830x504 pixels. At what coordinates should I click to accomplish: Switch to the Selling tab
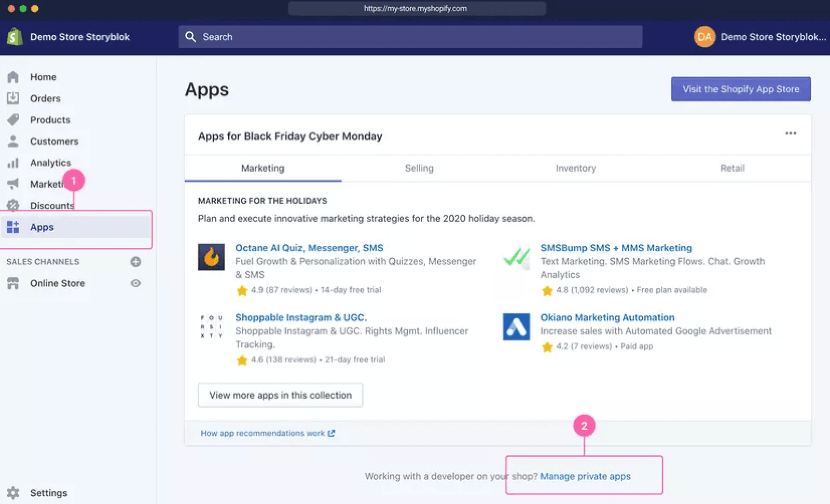[x=419, y=168]
